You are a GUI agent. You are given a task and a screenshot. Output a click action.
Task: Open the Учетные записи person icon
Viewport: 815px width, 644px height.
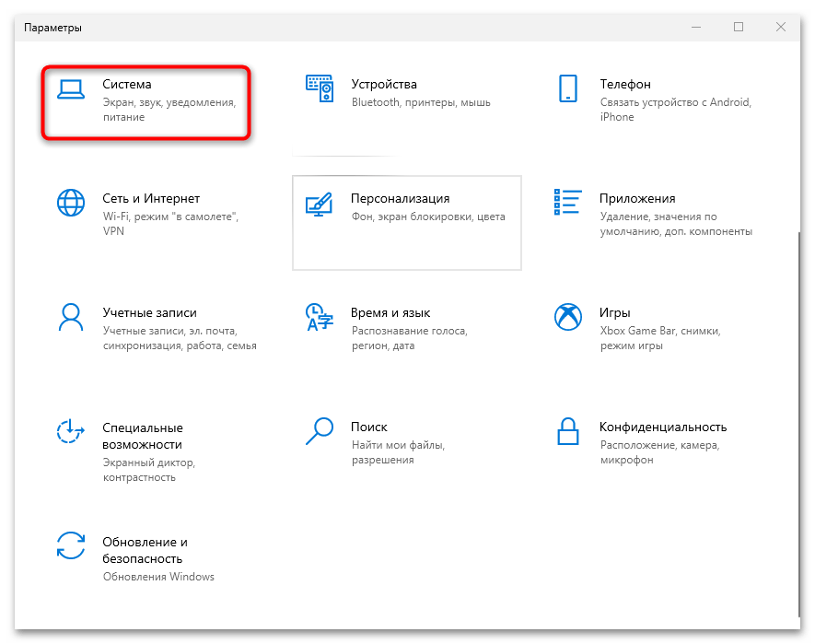pyautogui.click(x=71, y=317)
